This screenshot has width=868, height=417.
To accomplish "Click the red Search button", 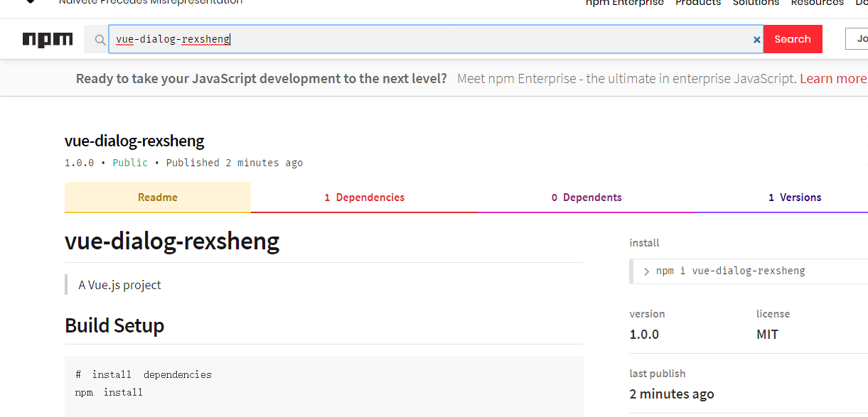I will 793,39.
